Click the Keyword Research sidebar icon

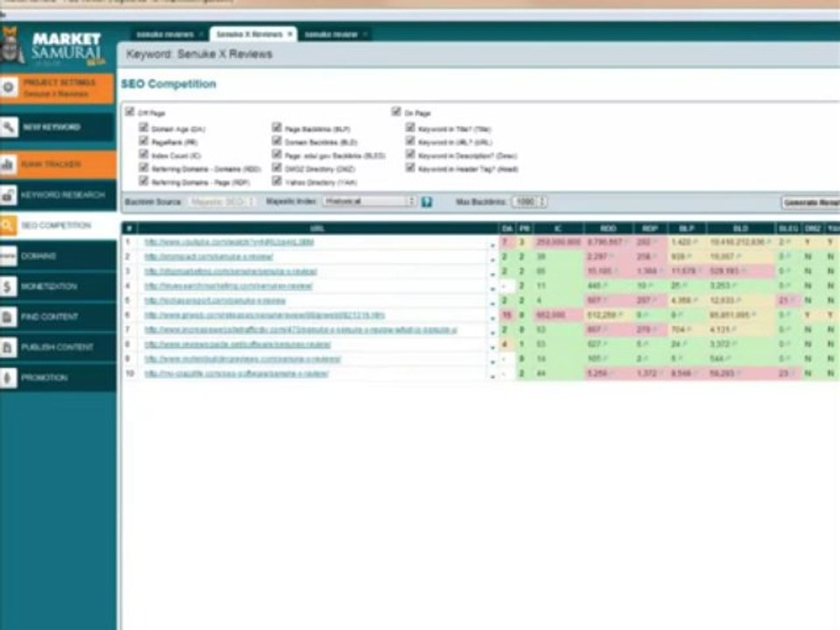pos(8,195)
